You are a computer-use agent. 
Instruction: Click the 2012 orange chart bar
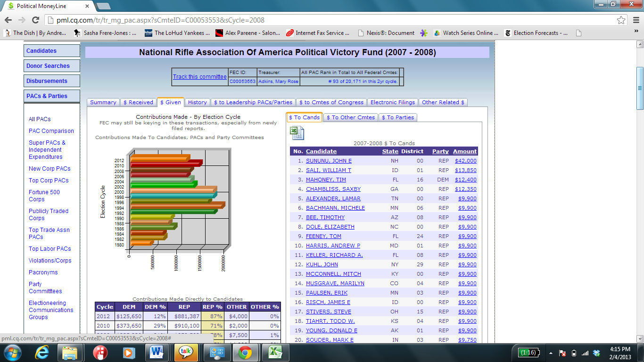coord(160,158)
